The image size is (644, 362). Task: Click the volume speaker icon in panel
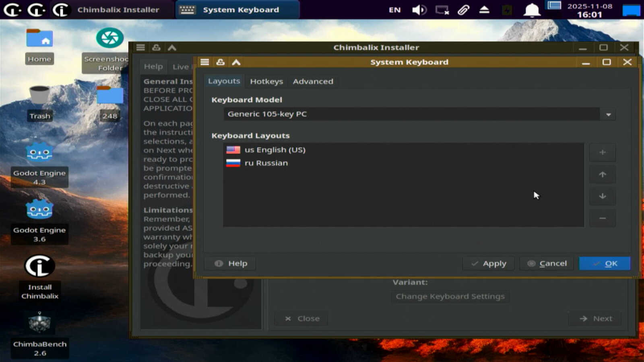(x=419, y=10)
